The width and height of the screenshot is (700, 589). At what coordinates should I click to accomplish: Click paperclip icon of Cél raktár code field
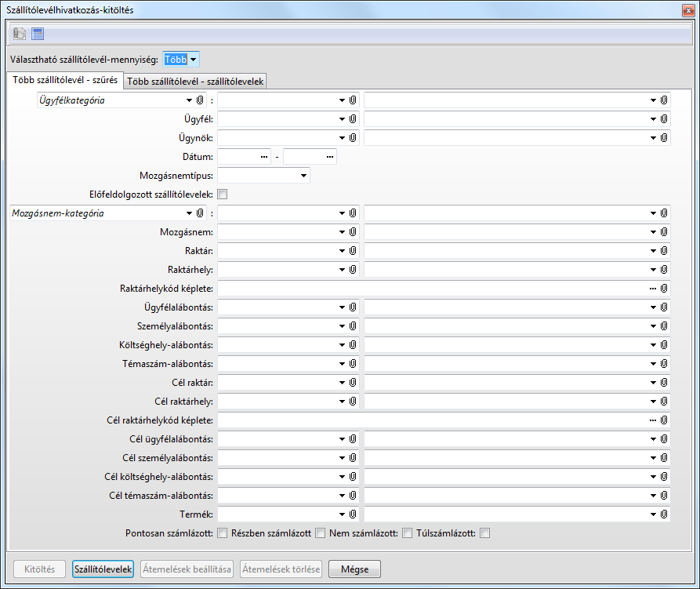353,383
